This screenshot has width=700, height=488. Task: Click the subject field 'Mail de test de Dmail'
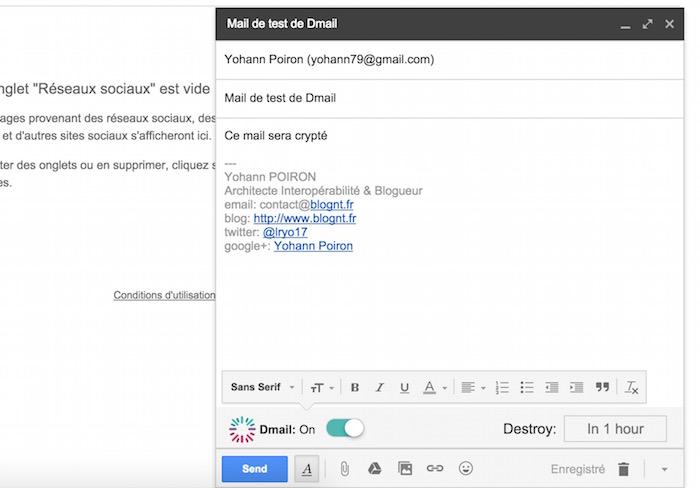click(x=450, y=98)
